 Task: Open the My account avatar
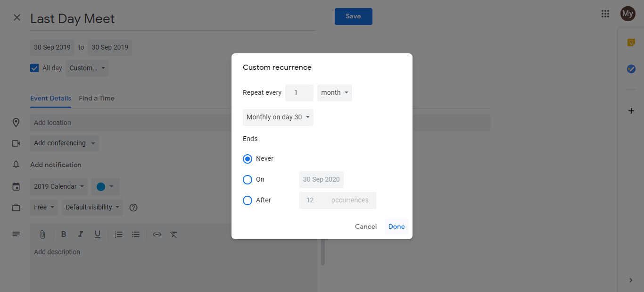627,14
